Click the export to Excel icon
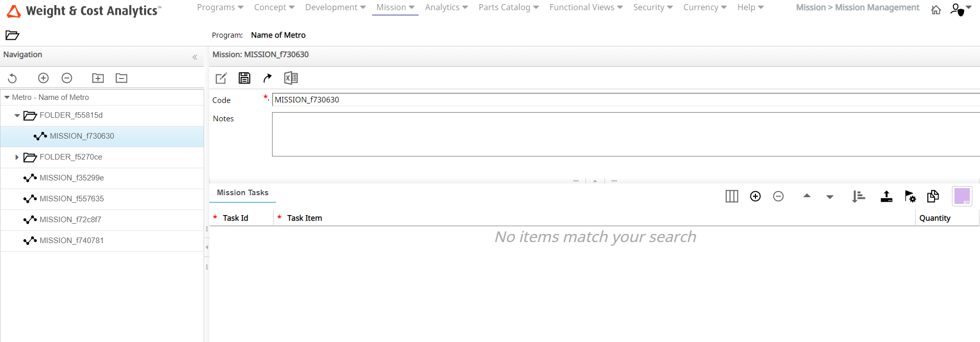 click(x=290, y=78)
